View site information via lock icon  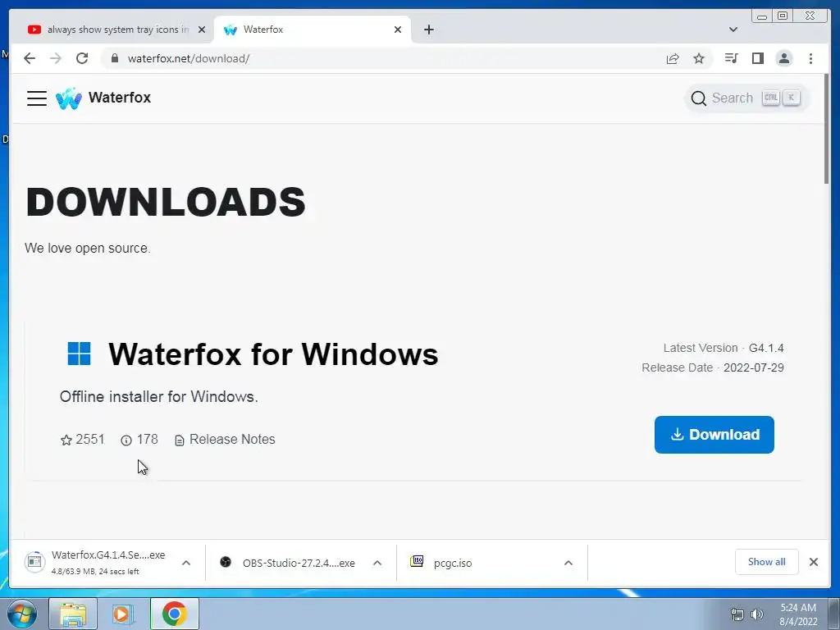pos(115,58)
